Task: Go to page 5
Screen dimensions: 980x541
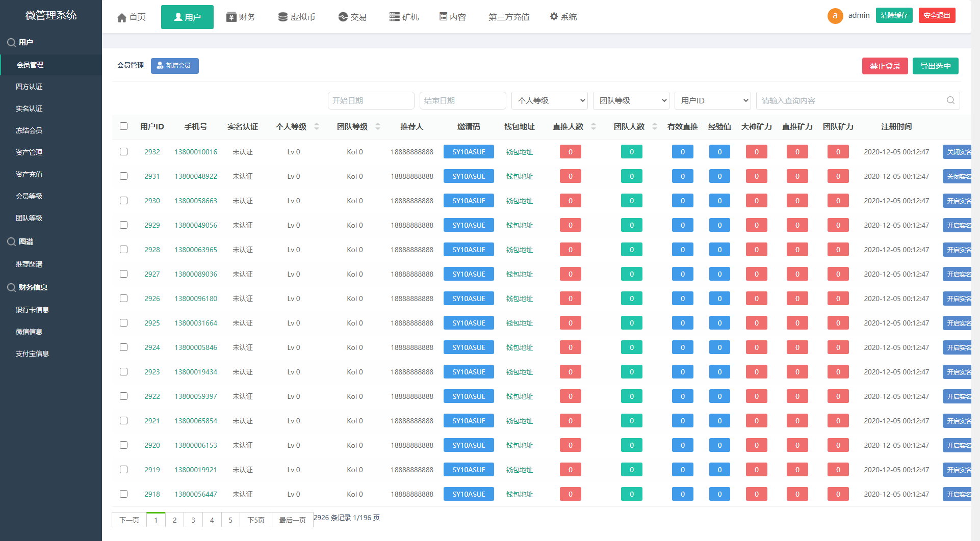Action: [x=230, y=520]
